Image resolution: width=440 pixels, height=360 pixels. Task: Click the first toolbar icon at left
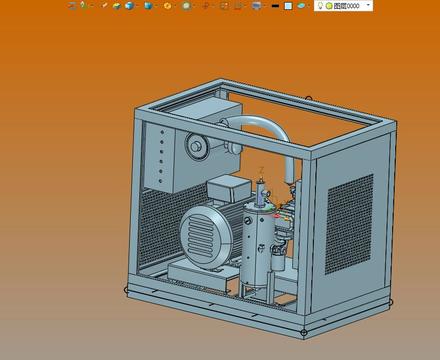pyautogui.click(x=72, y=6)
